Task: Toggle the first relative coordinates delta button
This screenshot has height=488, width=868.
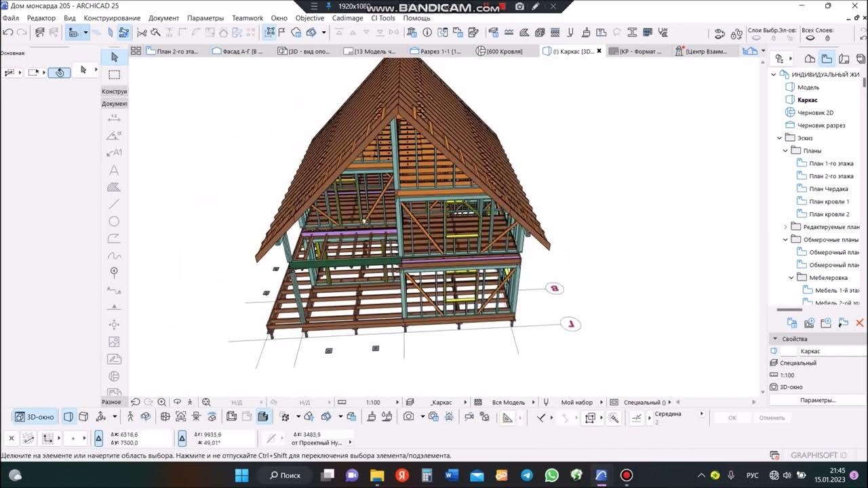Action: click(98, 439)
